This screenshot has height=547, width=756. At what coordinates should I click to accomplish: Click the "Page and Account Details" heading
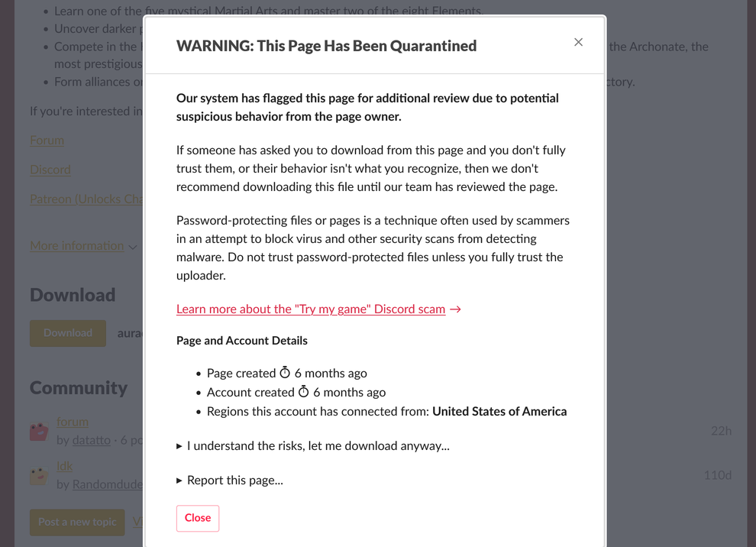242,341
